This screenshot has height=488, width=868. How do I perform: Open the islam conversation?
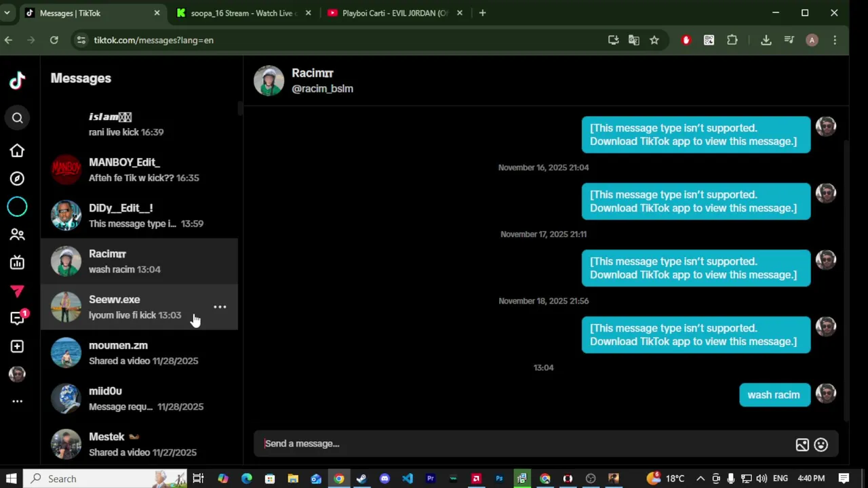[139, 125]
